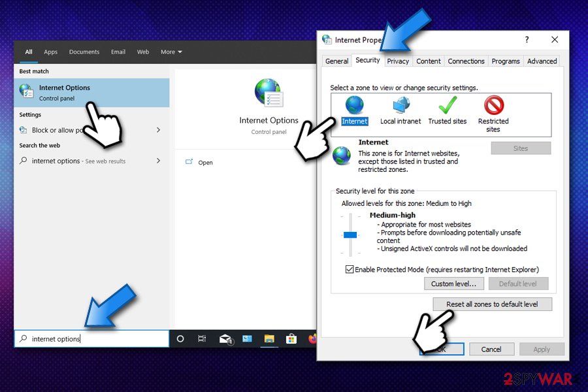Image resolution: width=588 pixels, height=392 pixels.
Task: Select Internet Options Control panel result
Action: (91, 93)
